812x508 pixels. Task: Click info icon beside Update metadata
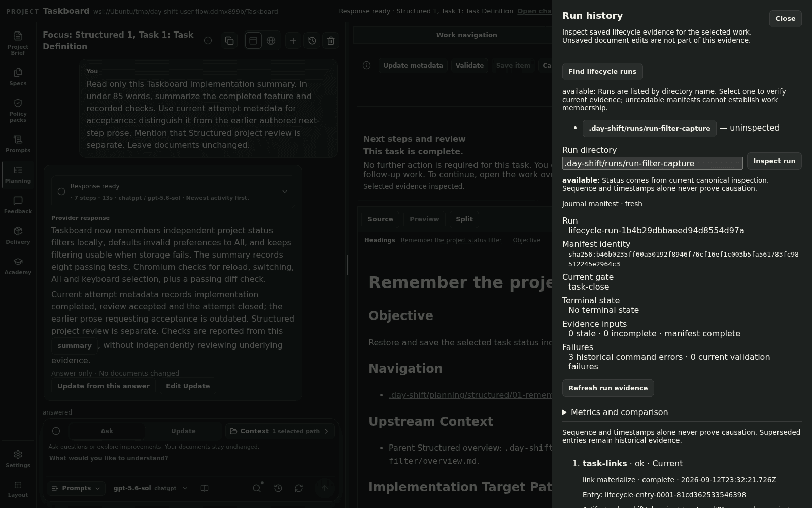[367, 66]
